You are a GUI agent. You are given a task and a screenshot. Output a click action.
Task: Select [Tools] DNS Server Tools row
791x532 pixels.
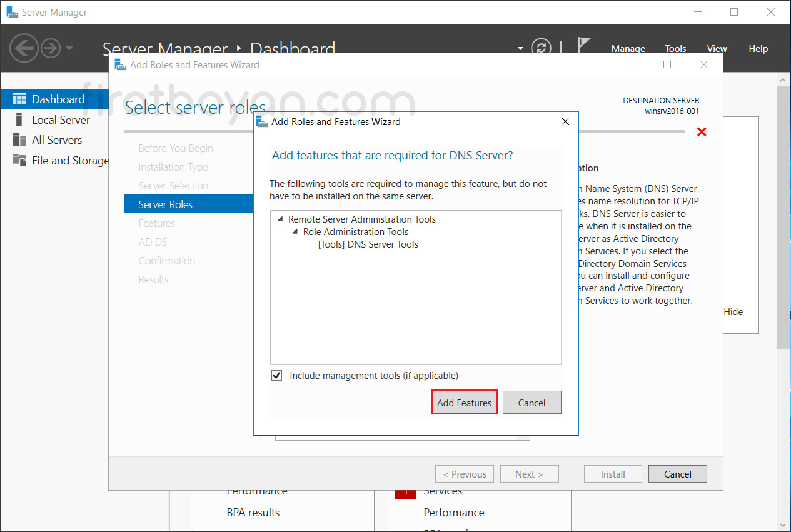368,244
